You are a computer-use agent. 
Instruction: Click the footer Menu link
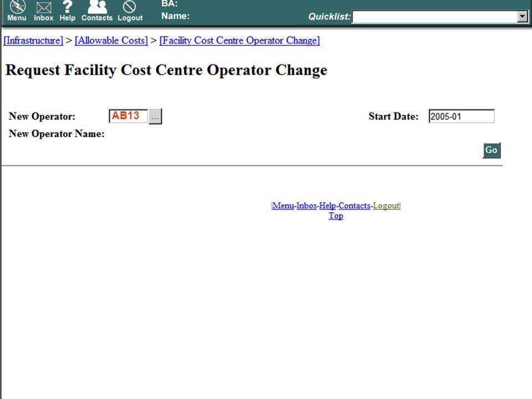coord(283,206)
